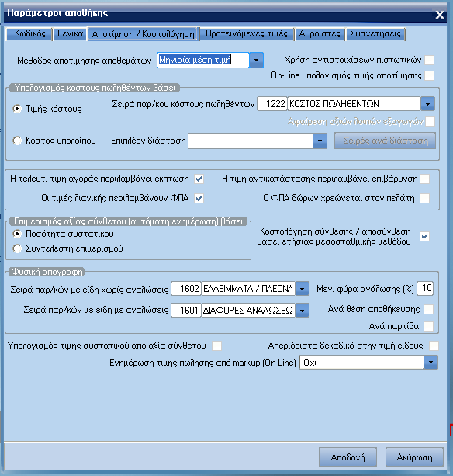The height and width of the screenshot is (476, 453).
Task: Uncheck Οι τιμές λιανικής περιλαμβάνουν ΦΠΑ
Action: (199, 199)
